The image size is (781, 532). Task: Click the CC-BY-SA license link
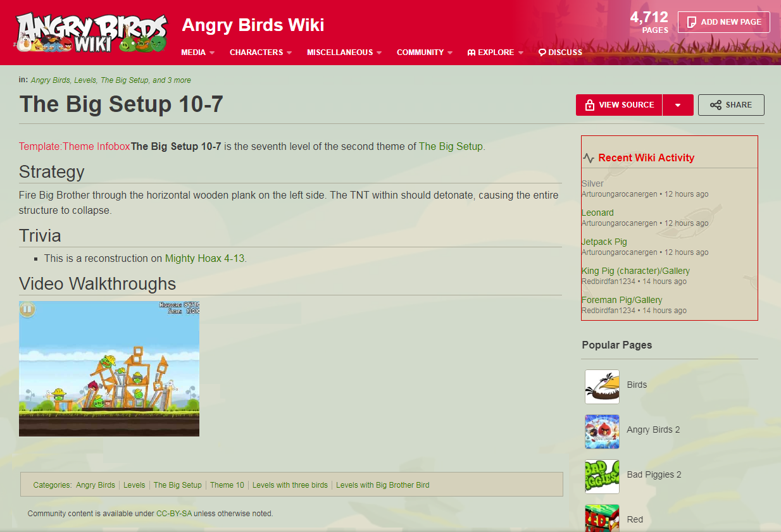click(174, 514)
